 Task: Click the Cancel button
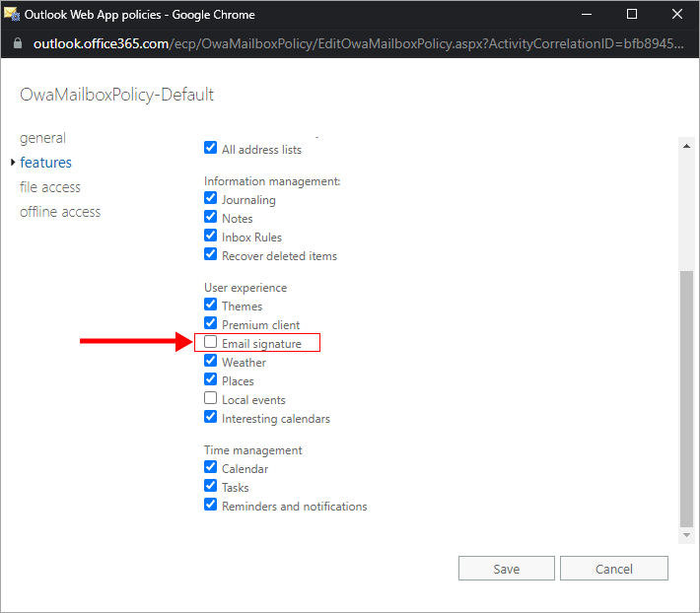coord(613,569)
